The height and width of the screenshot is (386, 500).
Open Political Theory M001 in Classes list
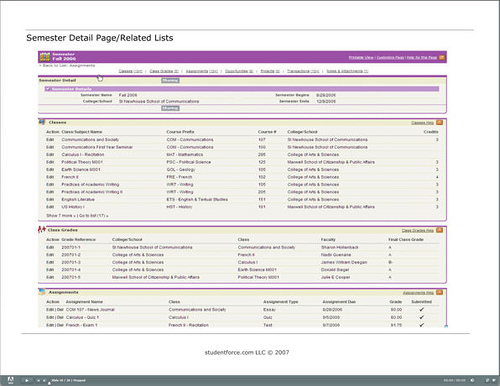82,162
